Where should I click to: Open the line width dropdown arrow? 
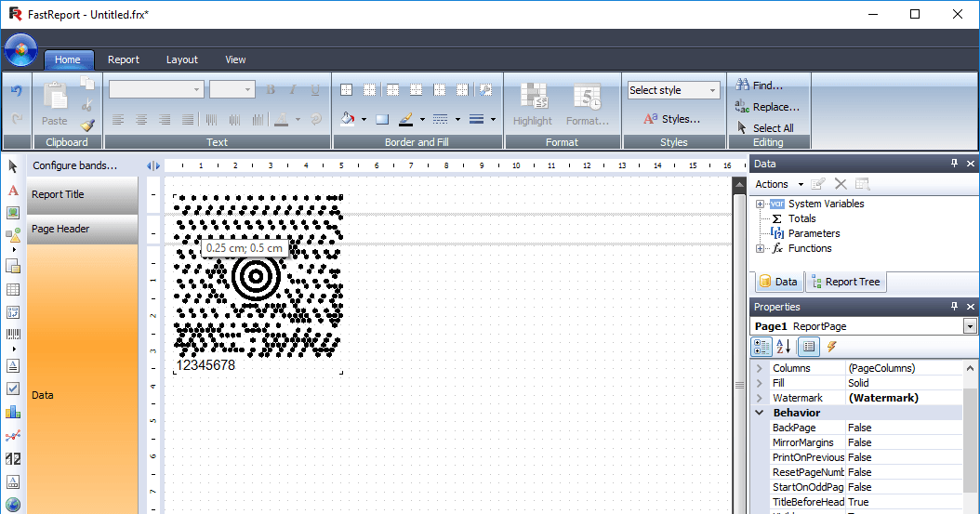[493, 119]
